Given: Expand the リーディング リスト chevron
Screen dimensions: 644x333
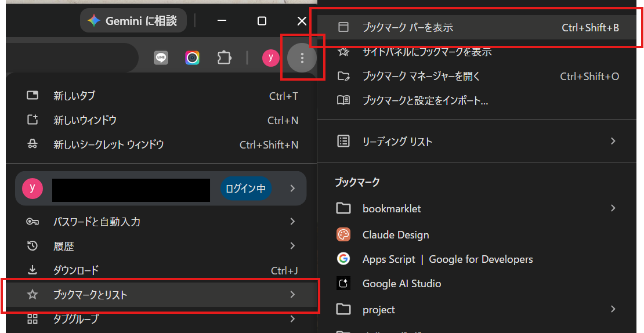Looking at the screenshot, I should [613, 141].
